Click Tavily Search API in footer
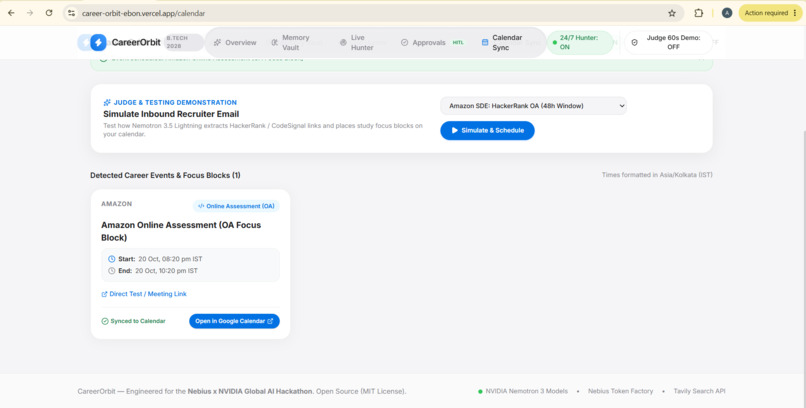This screenshot has height=408, width=806. (x=699, y=391)
